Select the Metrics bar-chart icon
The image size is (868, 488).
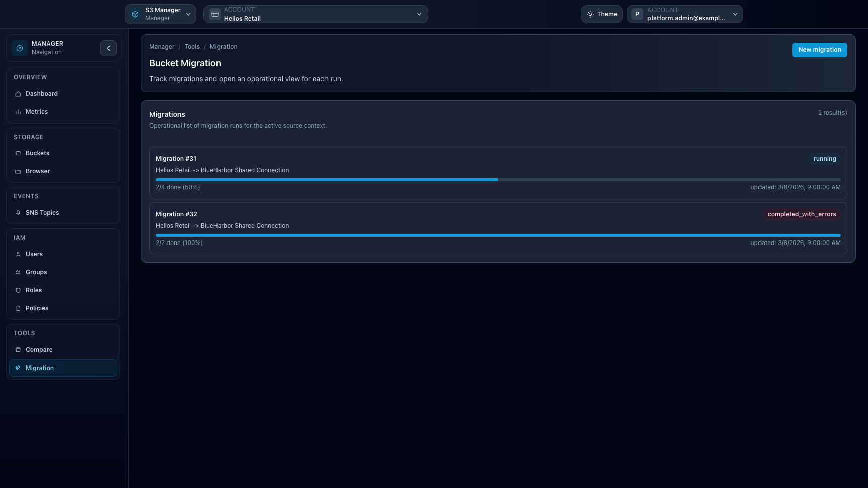click(18, 111)
